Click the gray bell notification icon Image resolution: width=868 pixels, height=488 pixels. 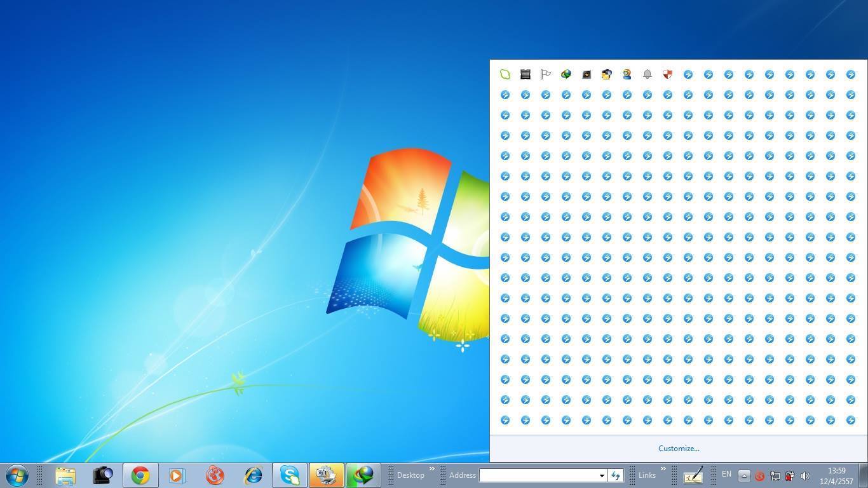coord(648,74)
